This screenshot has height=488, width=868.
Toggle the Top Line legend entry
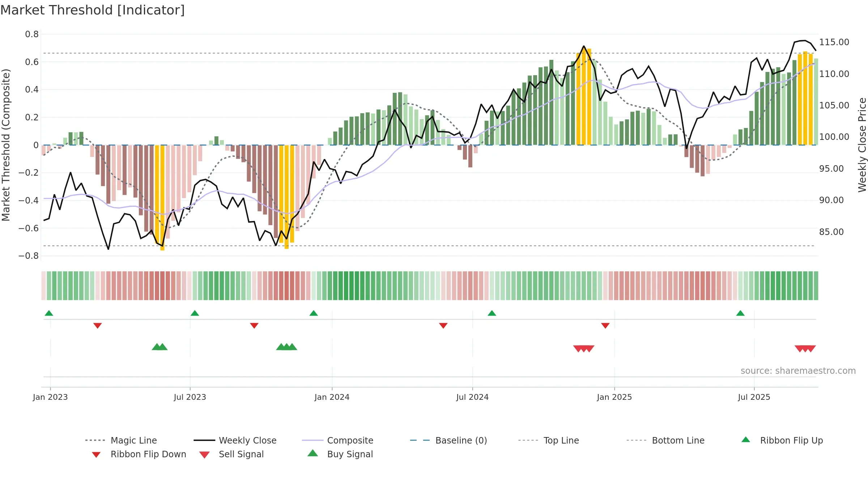pos(549,440)
